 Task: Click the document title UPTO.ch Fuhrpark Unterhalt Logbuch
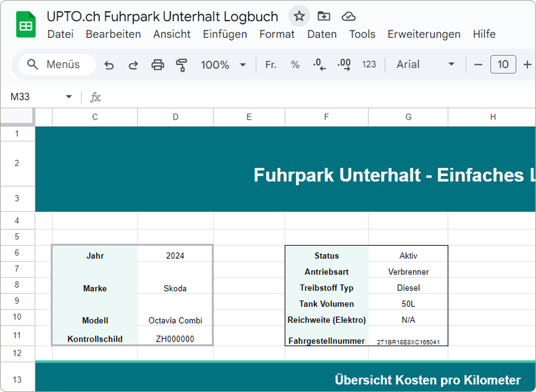coord(162,17)
